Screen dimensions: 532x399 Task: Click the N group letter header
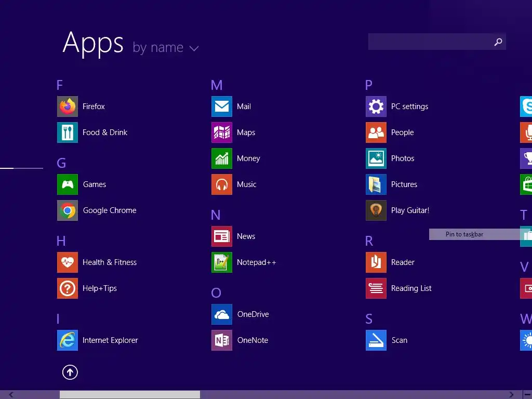tap(216, 215)
